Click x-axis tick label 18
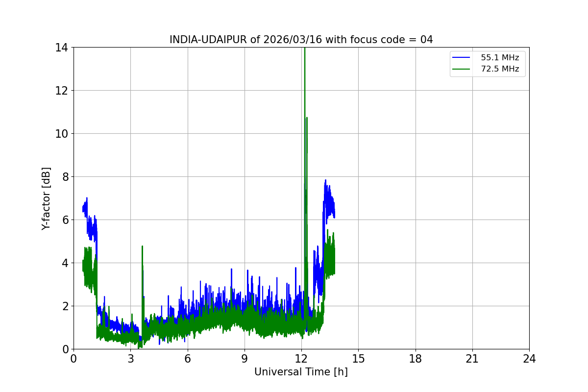Image resolution: width=588 pixels, height=392 pixels. 416,359
